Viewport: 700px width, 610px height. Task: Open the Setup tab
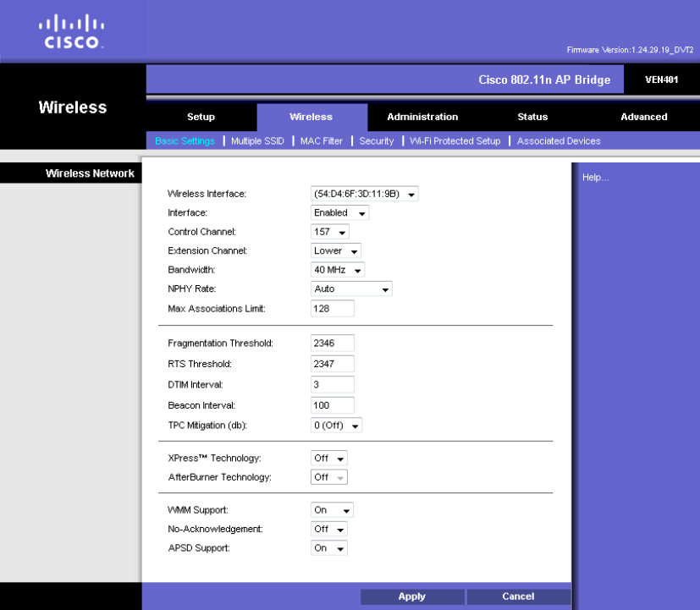coord(201,117)
